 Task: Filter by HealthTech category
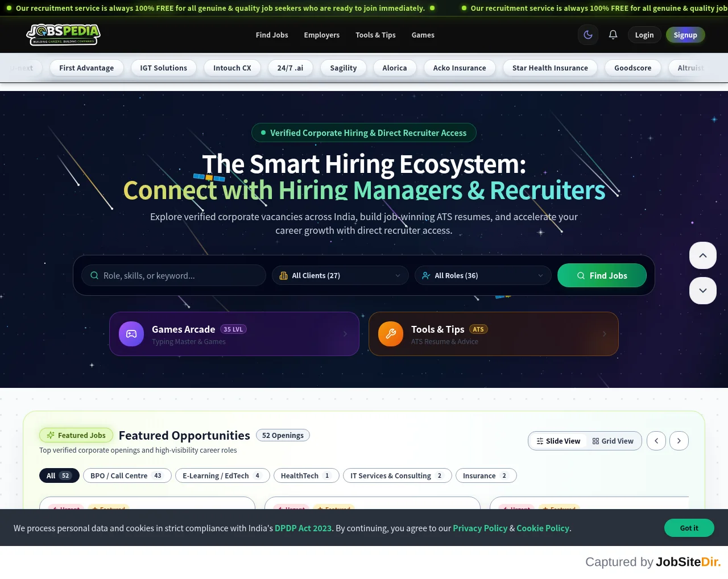[307, 475]
